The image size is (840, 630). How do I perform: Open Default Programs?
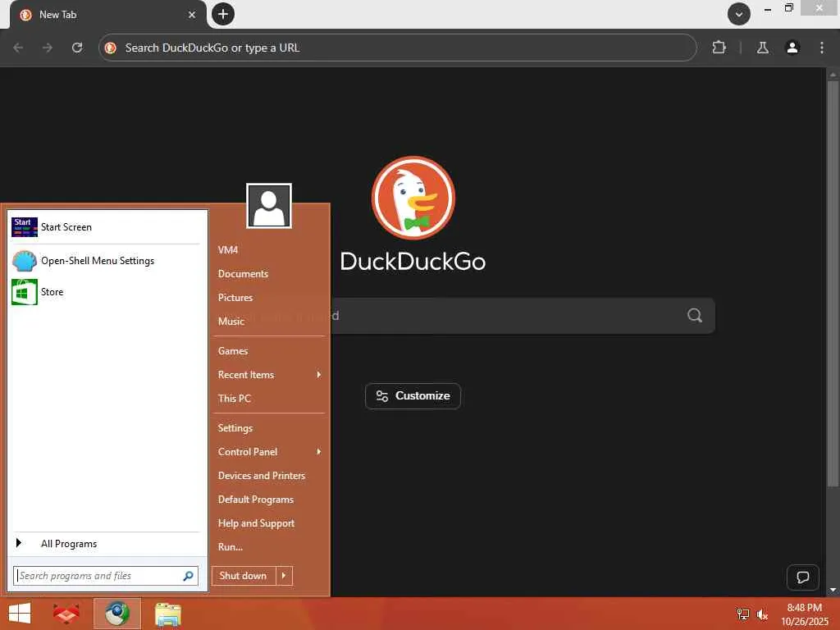pyautogui.click(x=256, y=500)
